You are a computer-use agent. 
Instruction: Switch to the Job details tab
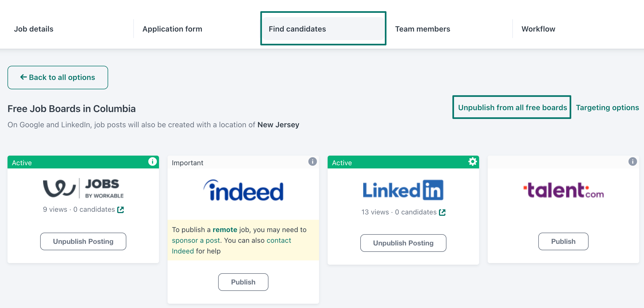click(x=34, y=29)
